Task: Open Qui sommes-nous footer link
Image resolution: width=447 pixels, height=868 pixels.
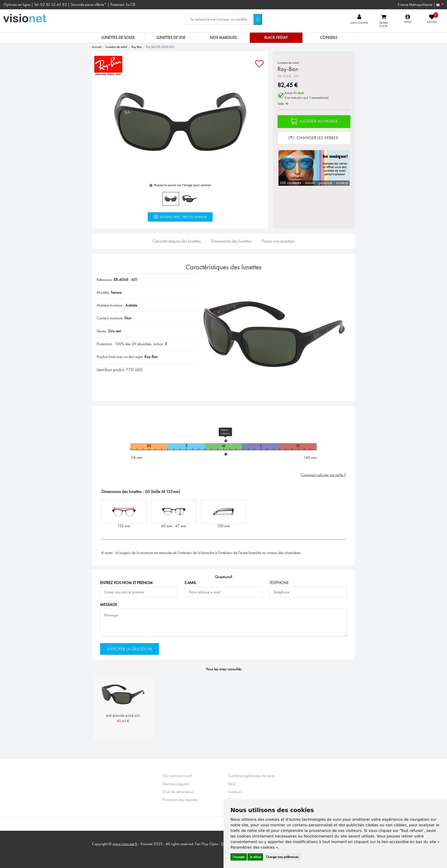Action: 177,776
